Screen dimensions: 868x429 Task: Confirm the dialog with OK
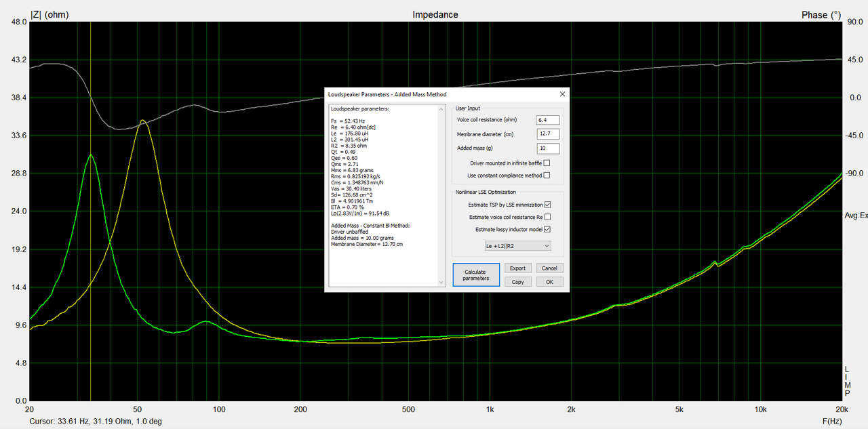pos(549,282)
